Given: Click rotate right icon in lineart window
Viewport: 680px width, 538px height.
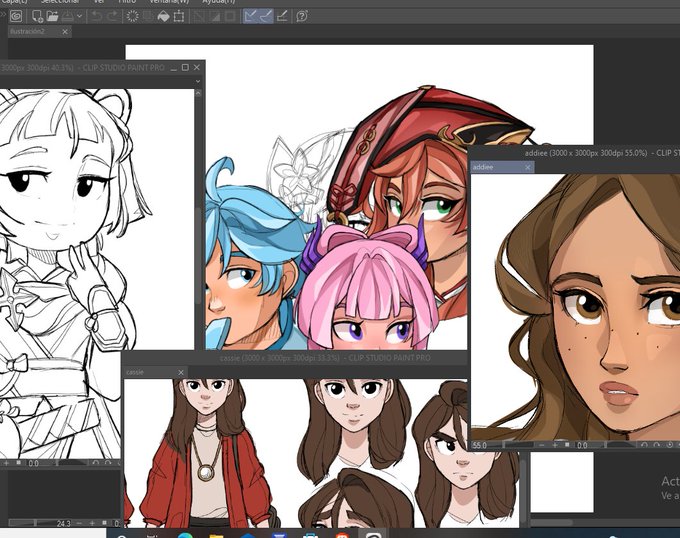Looking at the screenshot, I should (108, 463).
